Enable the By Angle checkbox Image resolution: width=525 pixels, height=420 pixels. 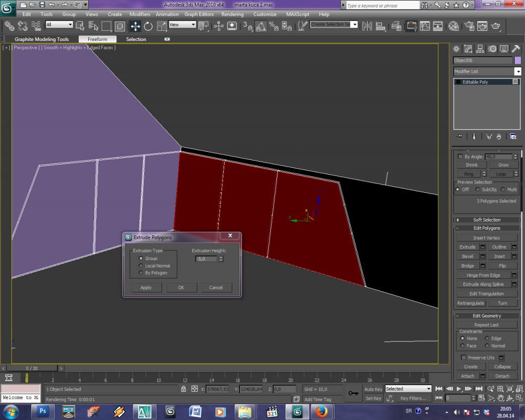click(460, 156)
